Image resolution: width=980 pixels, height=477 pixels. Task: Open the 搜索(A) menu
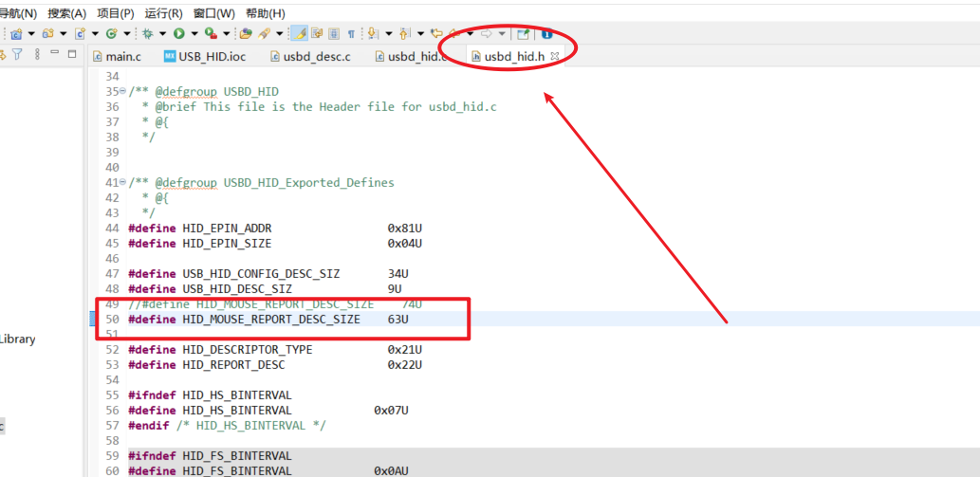(x=66, y=13)
